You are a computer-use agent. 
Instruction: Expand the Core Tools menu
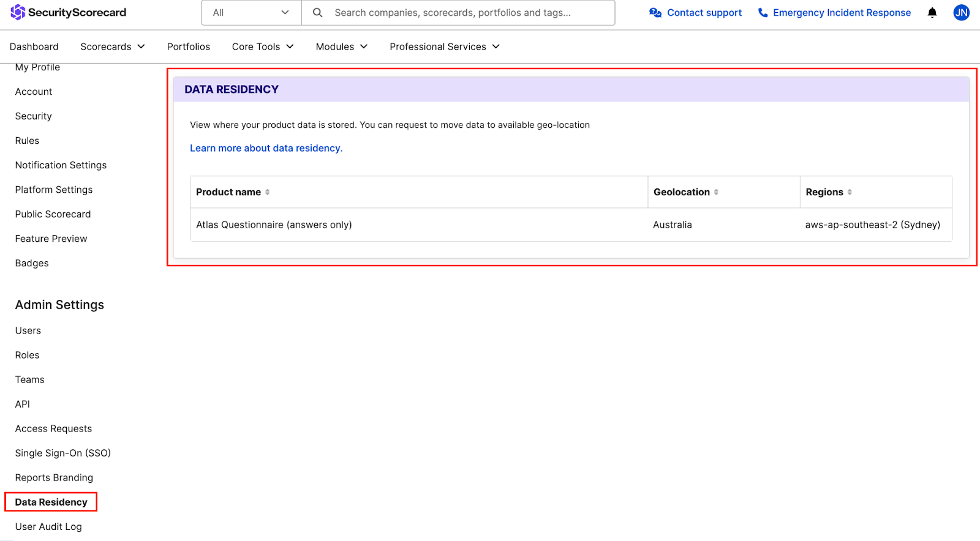[x=263, y=47]
